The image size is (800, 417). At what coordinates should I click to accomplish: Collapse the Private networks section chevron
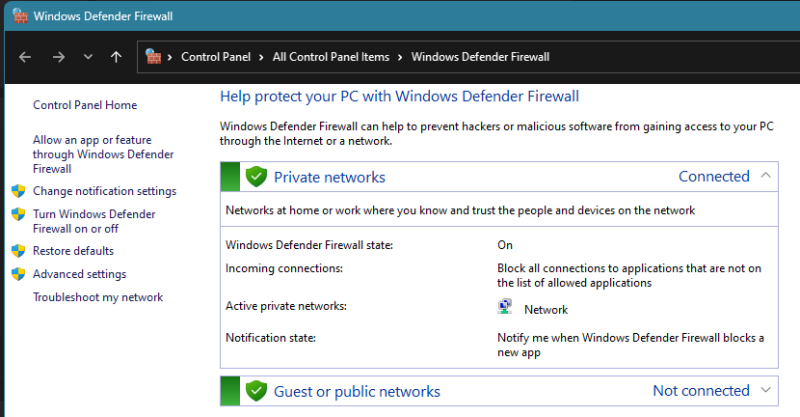tap(765, 176)
